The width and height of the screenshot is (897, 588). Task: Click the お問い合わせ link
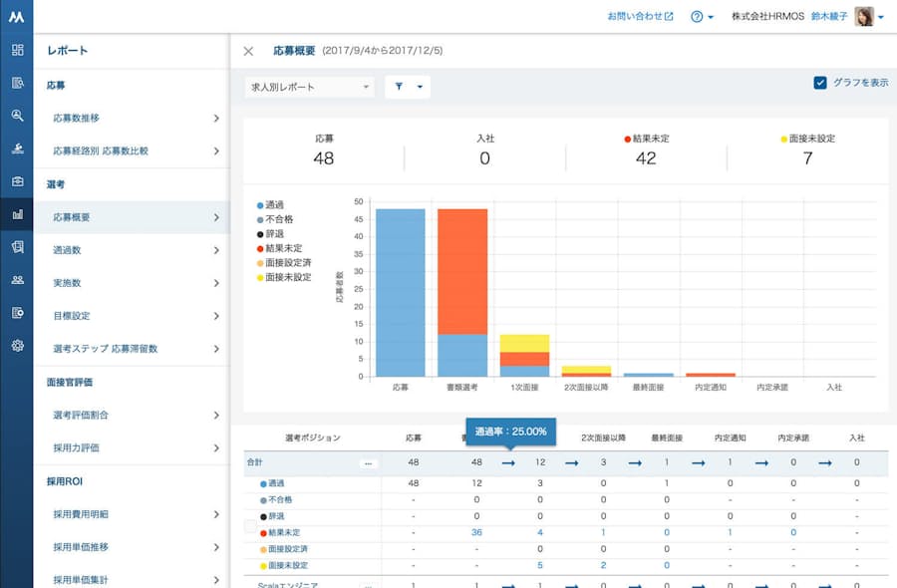click(641, 17)
